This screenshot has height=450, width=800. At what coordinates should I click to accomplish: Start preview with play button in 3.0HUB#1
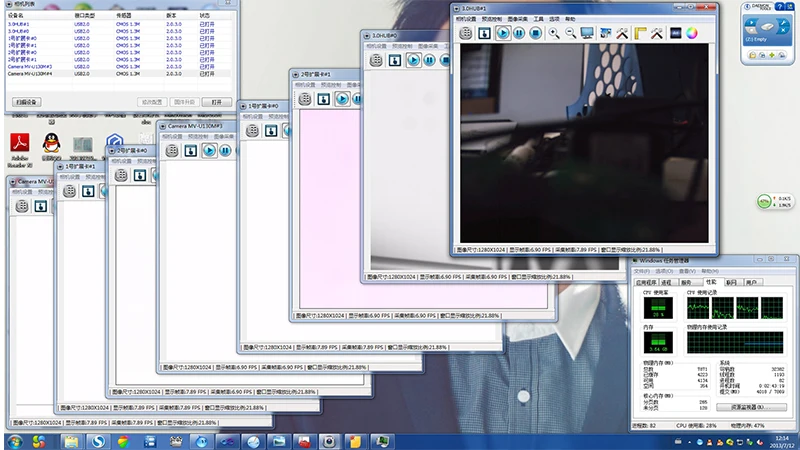pos(503,33)
